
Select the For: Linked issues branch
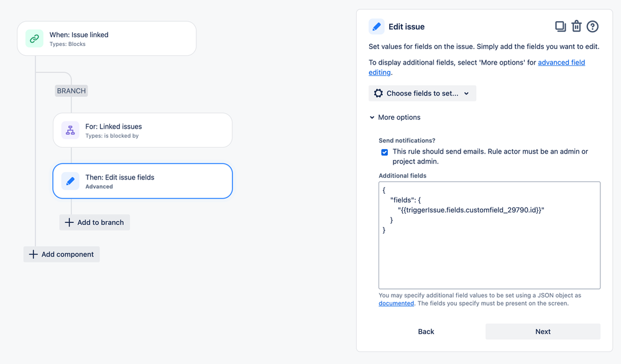tap(142, 130)
